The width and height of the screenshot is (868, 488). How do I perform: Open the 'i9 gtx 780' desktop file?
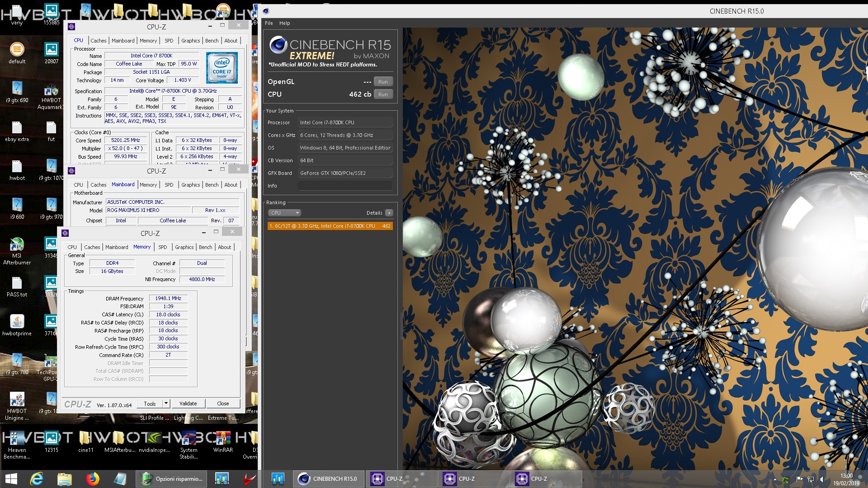[x=17, y=364]
